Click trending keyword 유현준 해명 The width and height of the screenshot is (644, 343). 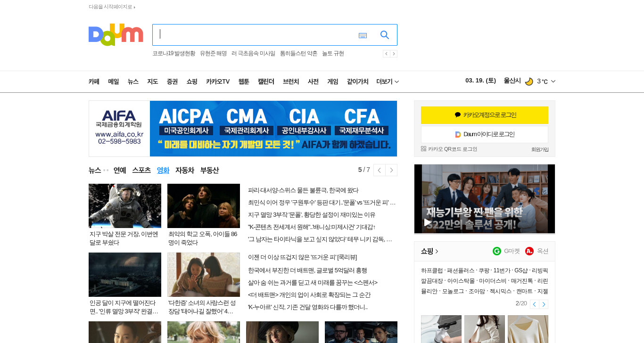point(213,54)
